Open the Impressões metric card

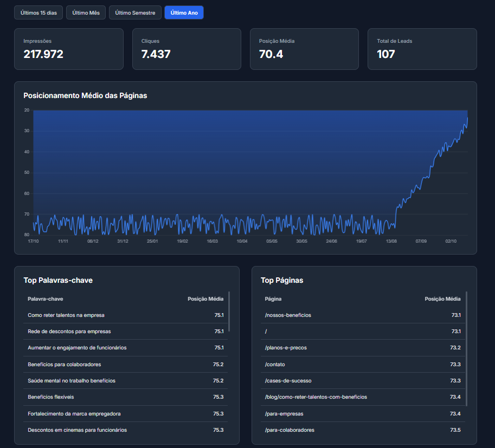[68, 49]
